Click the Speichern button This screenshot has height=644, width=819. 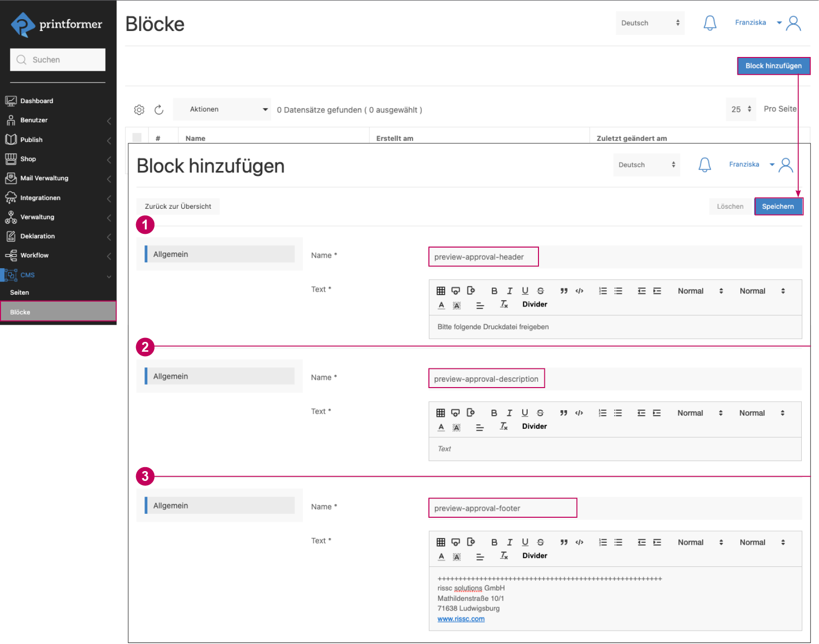778,206
